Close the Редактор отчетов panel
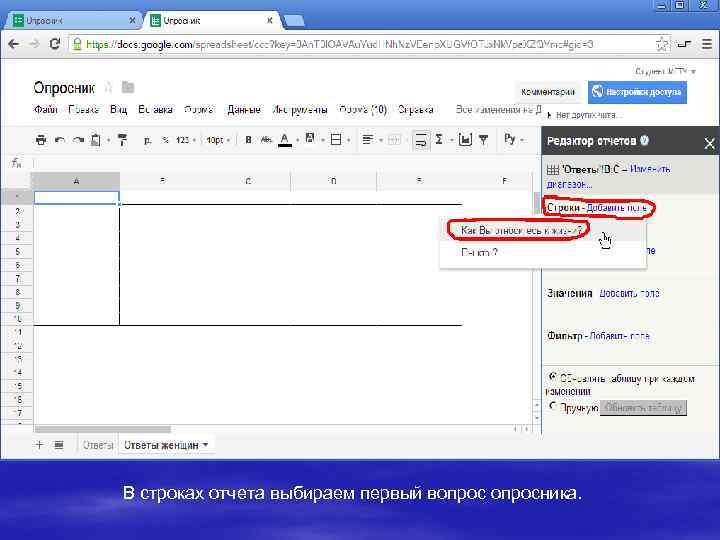The height and width of the screenshot is (540, 720). pyautogui.click(x=709, y=143)
